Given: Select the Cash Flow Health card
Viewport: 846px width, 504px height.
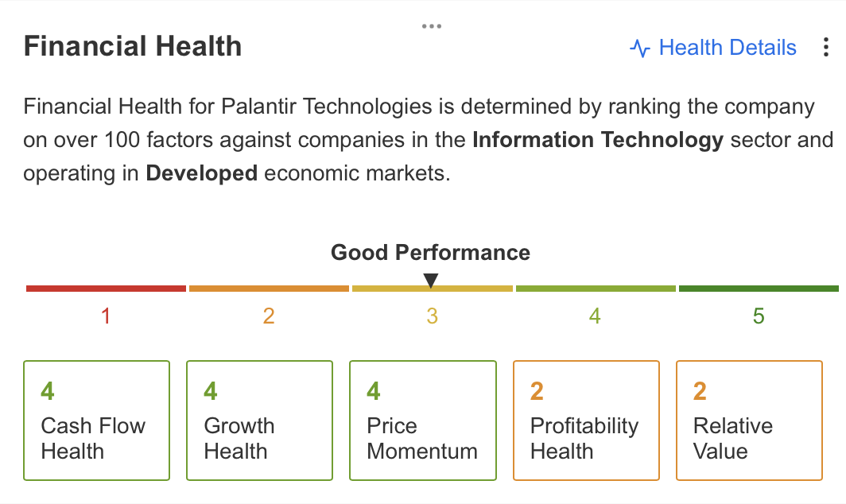Looking at the screenshot, I should tap(96, 421).
